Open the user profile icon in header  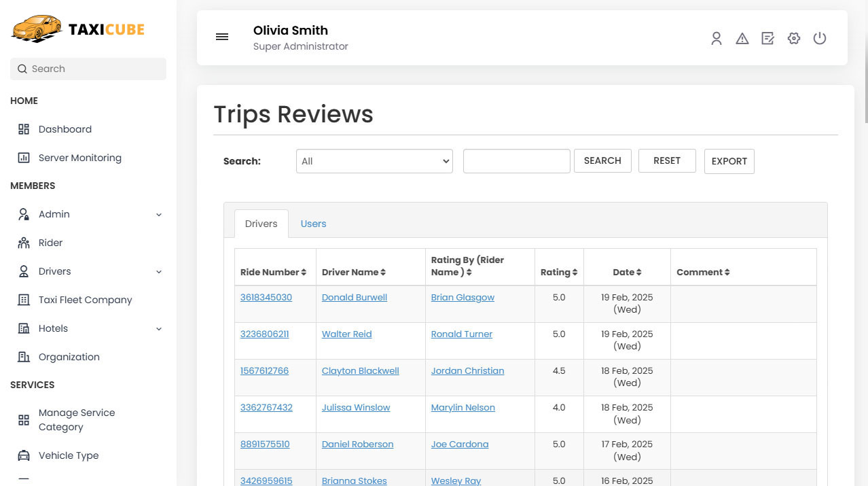[716, 39]
